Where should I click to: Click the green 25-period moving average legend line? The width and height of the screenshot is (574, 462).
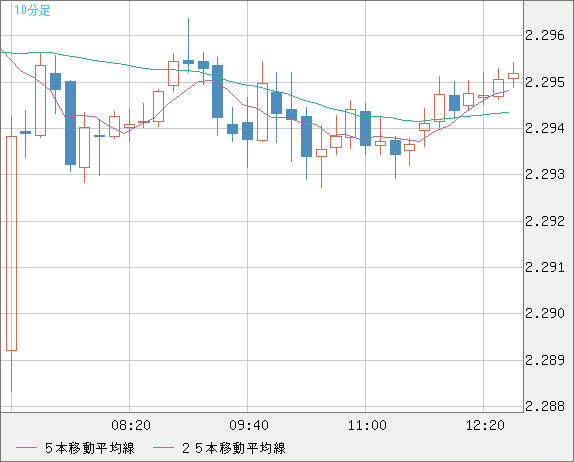(163, 448)
